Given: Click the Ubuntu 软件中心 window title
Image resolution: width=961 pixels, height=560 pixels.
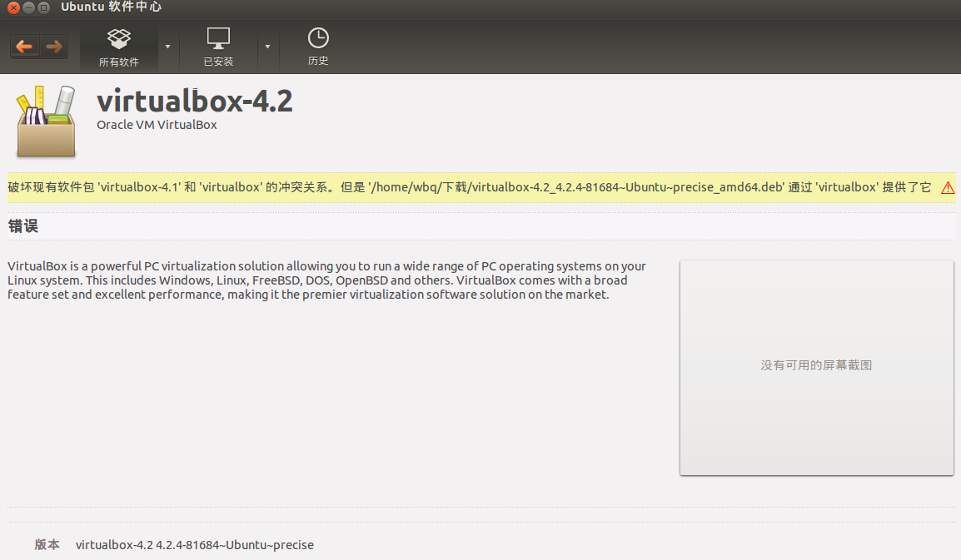Looking at the screenshot, I should coord(111,7).
